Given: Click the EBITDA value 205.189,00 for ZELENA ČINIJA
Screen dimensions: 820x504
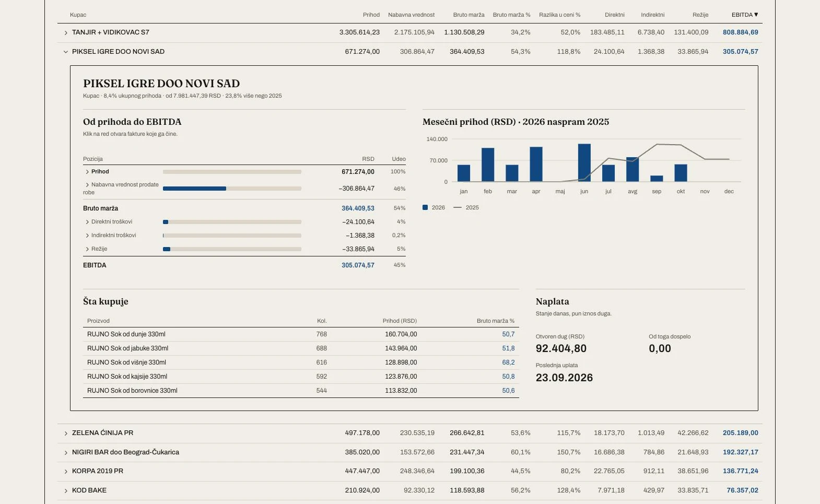Looking at the screenshot, I should click(741, 433).
